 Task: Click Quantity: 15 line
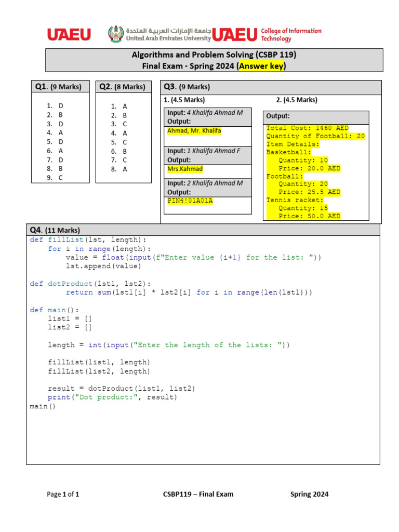(x=303, y=208)
